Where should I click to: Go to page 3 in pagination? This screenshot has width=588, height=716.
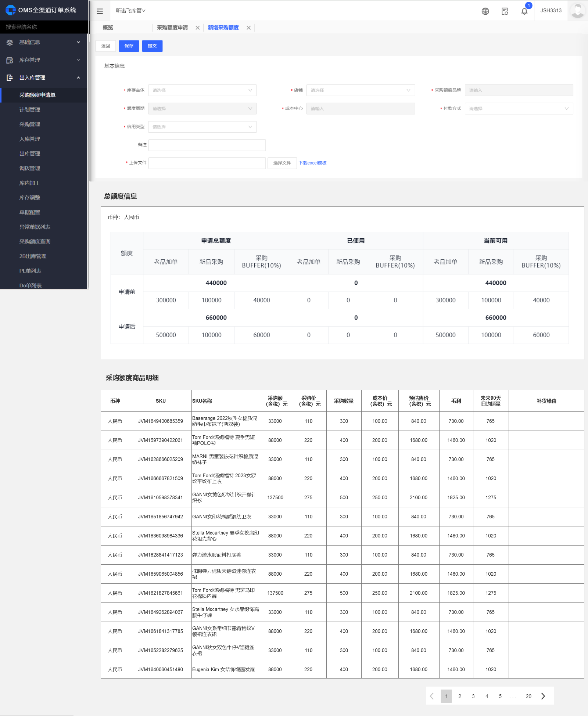473,696
